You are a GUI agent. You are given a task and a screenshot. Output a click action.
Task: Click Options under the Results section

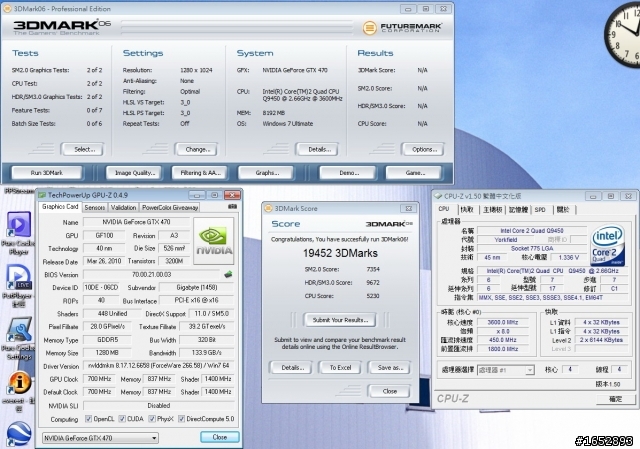coord(424,149)
